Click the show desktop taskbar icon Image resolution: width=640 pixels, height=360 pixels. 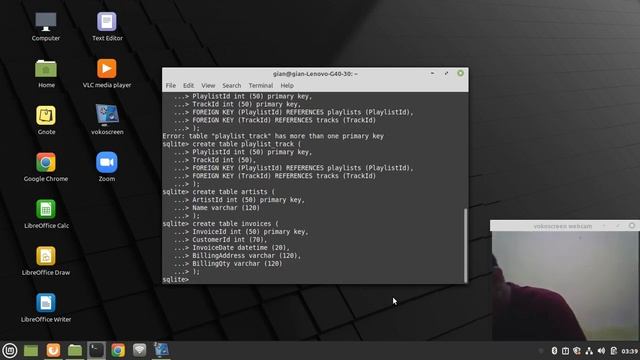point(31,350)
